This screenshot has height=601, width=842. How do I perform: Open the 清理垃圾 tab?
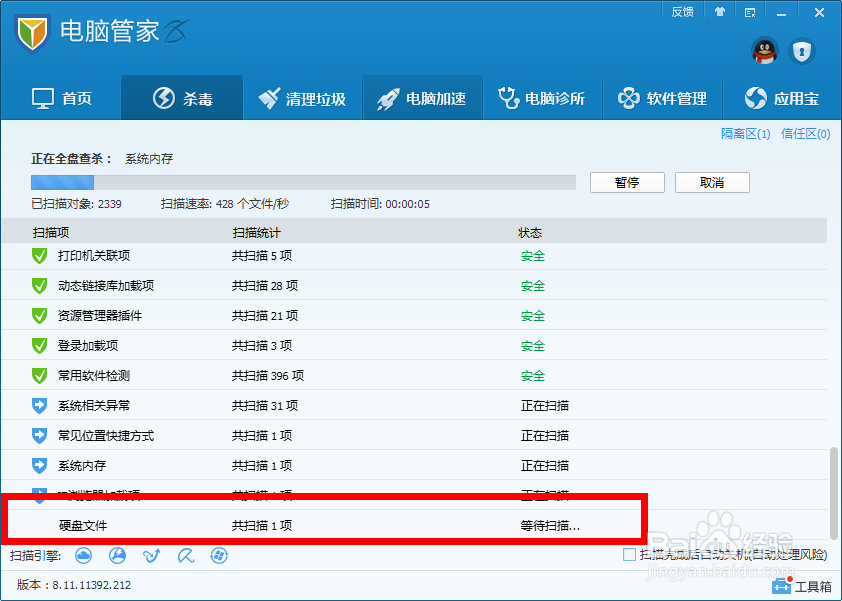tap(301, 97)
